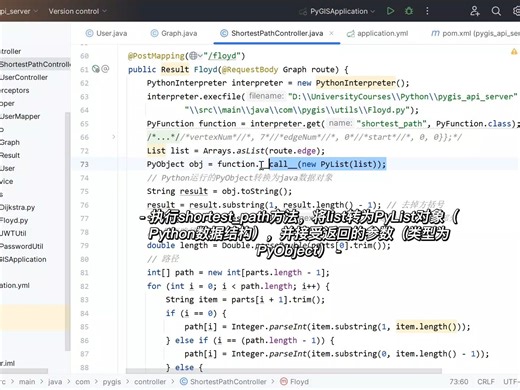Open the .yml file in the project tree

click(x=15, y=285)
